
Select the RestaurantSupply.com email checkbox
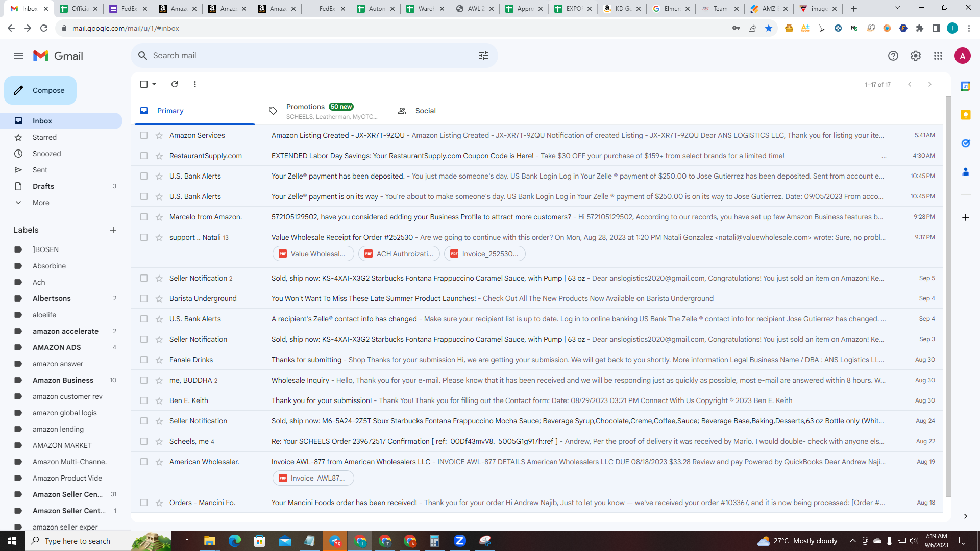pyautogui.click(x=144, y=156)
